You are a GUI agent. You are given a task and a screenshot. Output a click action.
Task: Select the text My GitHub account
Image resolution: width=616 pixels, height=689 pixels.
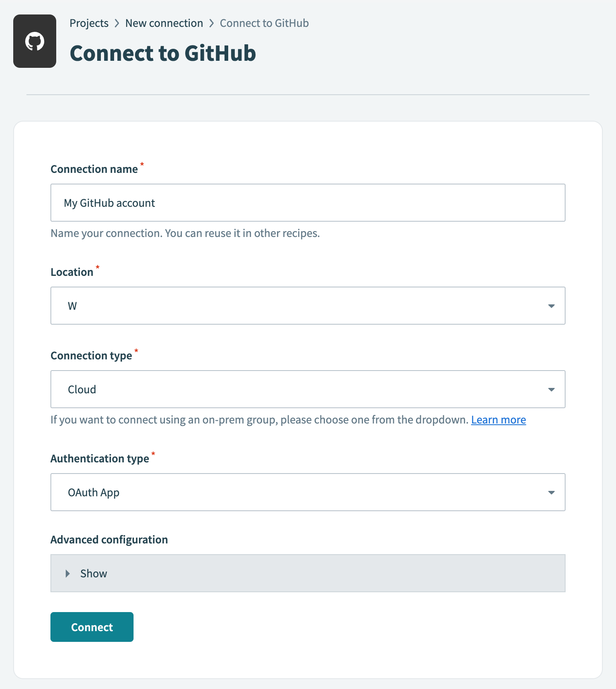(110, 203)
